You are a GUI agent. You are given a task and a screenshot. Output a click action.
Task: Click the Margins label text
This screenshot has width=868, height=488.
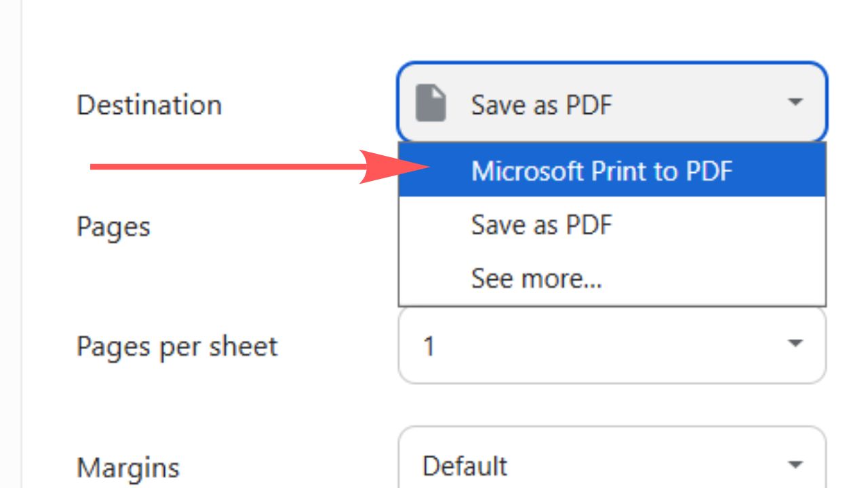[128, 468]
